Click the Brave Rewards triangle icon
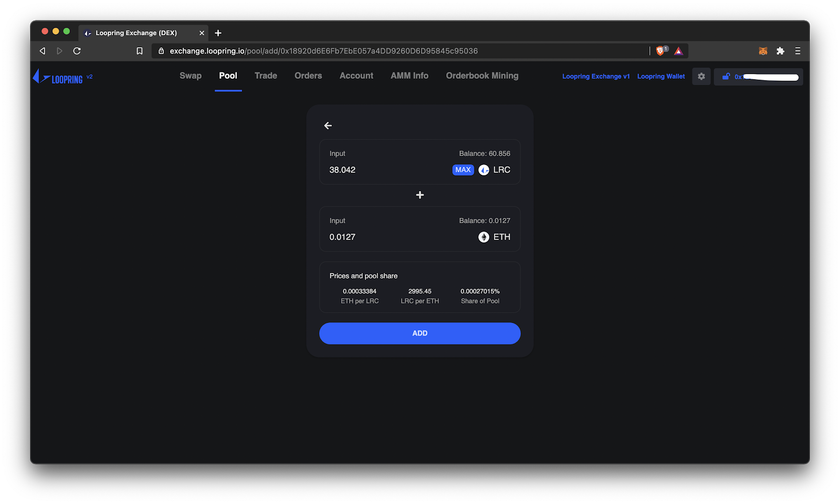Image resolution: width=840 pixels, height=504 pixels. pos(679,51)
